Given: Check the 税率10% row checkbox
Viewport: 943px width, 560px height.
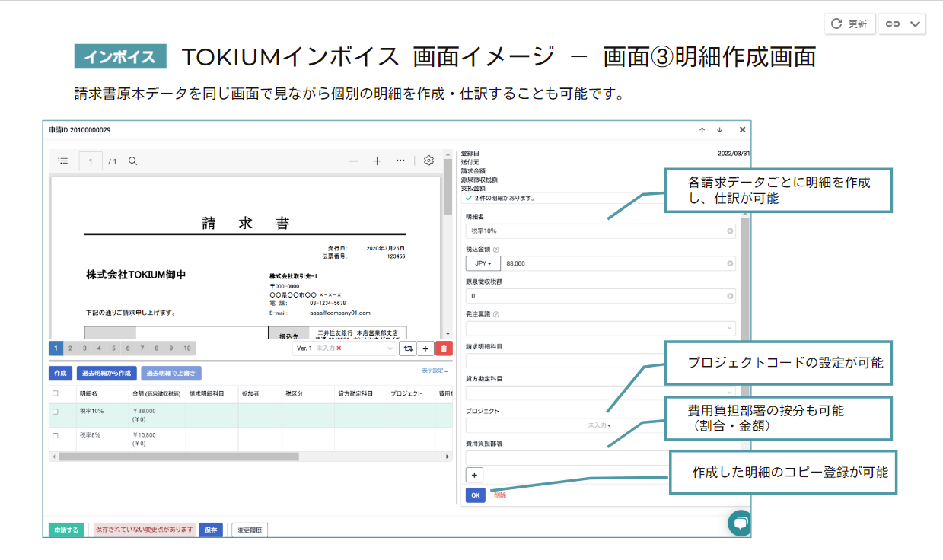Looking at the screenshot, I should 55,412.
